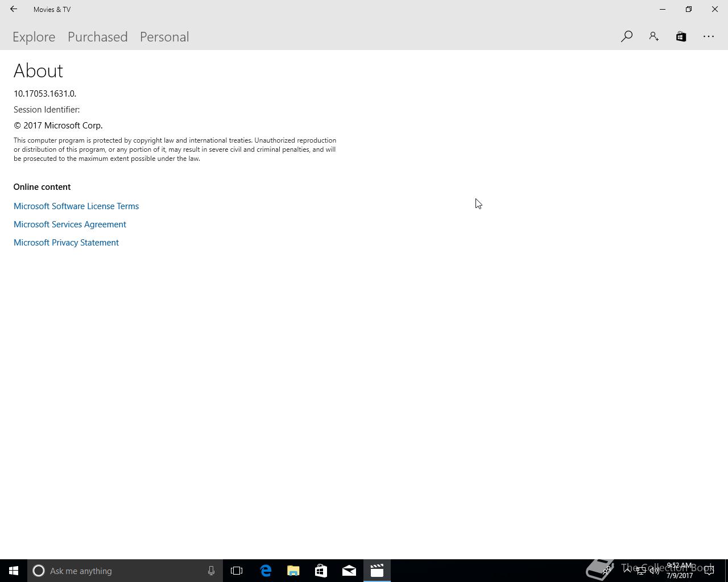This screenshot has height=582, width=728.
Task: Click the Session Identifier label
Action: click(x=47, y=110)
